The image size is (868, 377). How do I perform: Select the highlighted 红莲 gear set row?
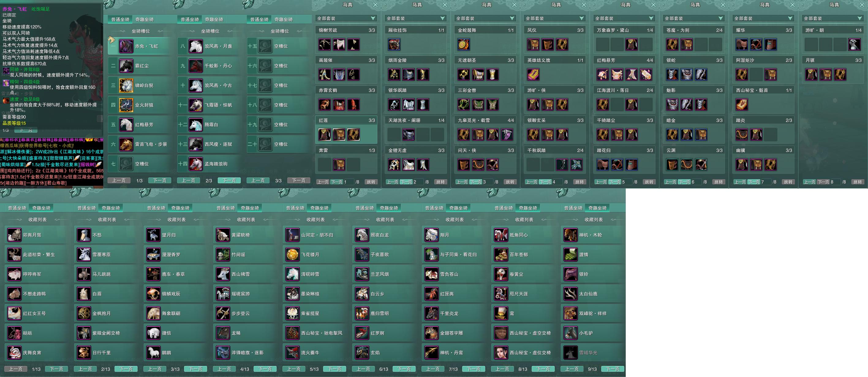pos(346,120)
